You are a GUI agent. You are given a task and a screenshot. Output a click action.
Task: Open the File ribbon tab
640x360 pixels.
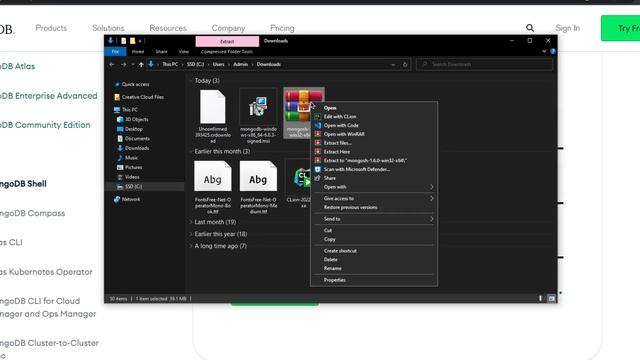tap(116, 51)
